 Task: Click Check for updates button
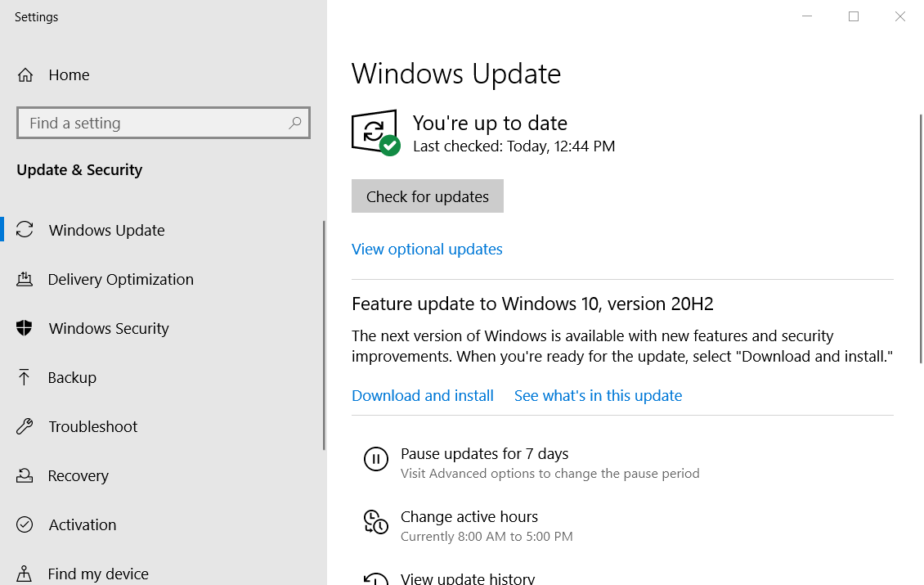(427, 196)
